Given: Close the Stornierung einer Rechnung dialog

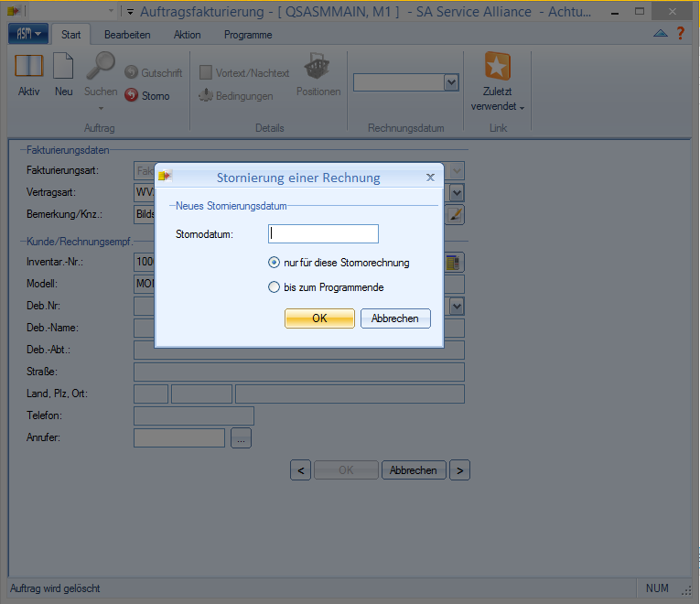Looking at the screenshot, I should click(430, 178).
